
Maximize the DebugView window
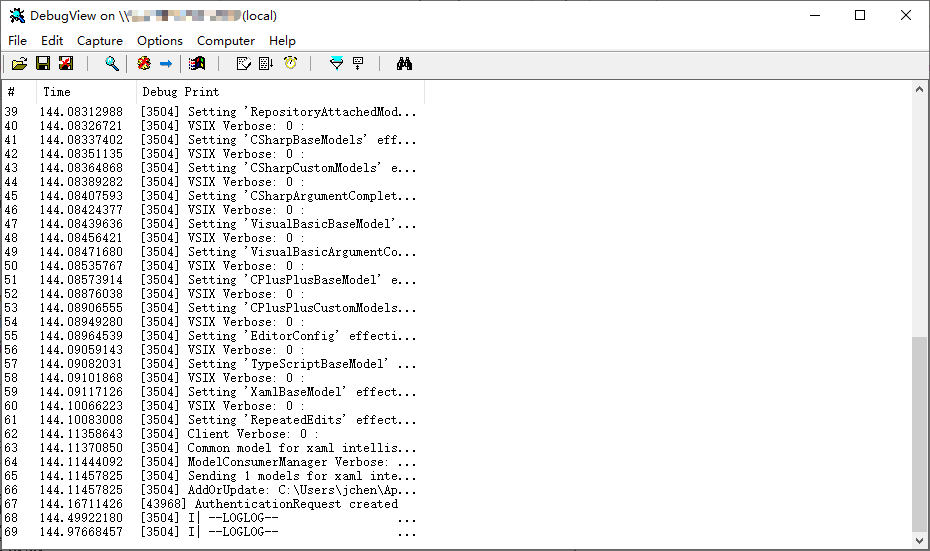860,15
